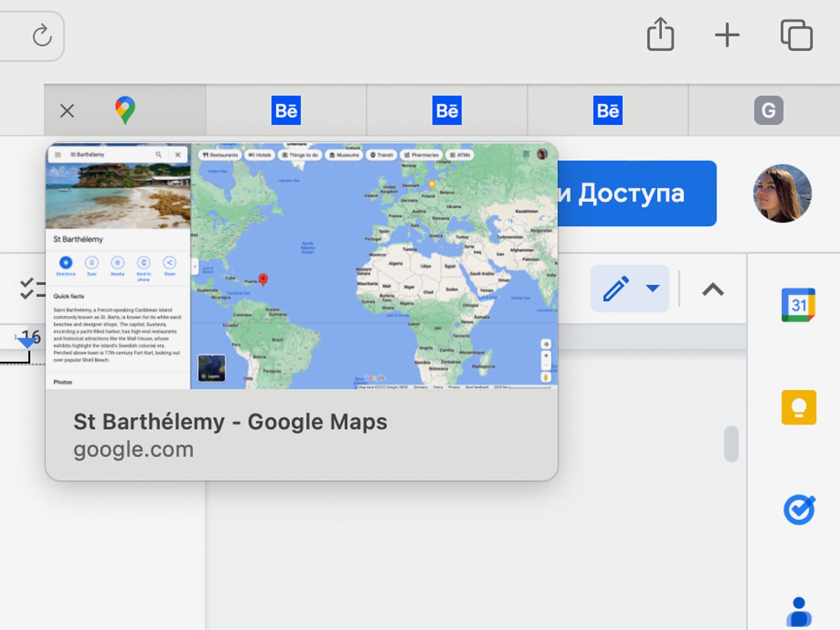The height and width of the screenshot is (630, 840).
Task: Expand the editing mode dropdown arrow
Action: click(652, 288)
